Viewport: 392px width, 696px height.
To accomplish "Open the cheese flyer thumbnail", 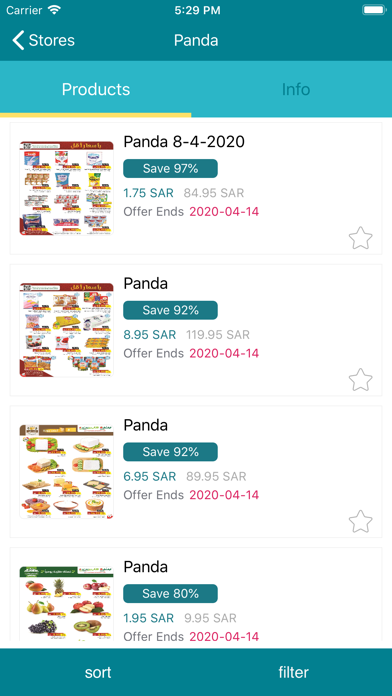I will pyautogui.click(x=67, y=471).
